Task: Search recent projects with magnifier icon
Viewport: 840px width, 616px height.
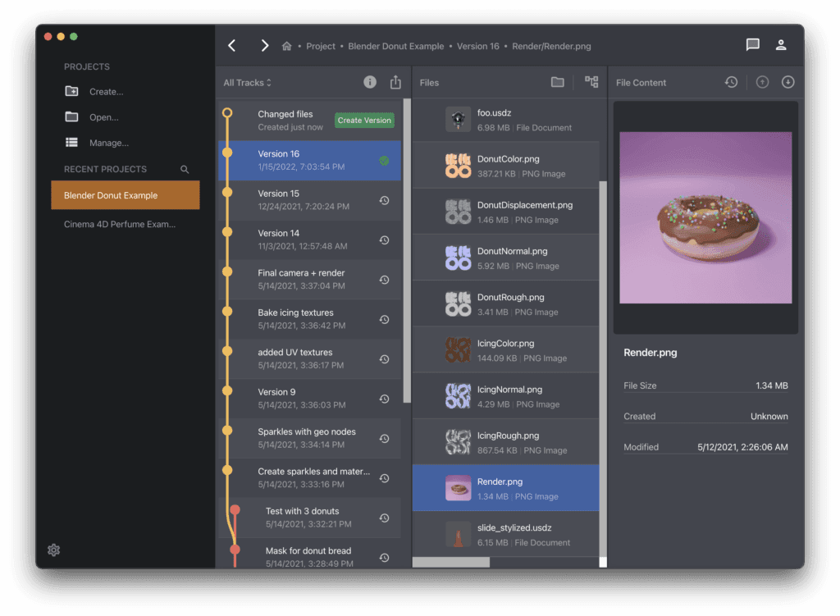Action: pyautogui.click(x=185, y=169)
